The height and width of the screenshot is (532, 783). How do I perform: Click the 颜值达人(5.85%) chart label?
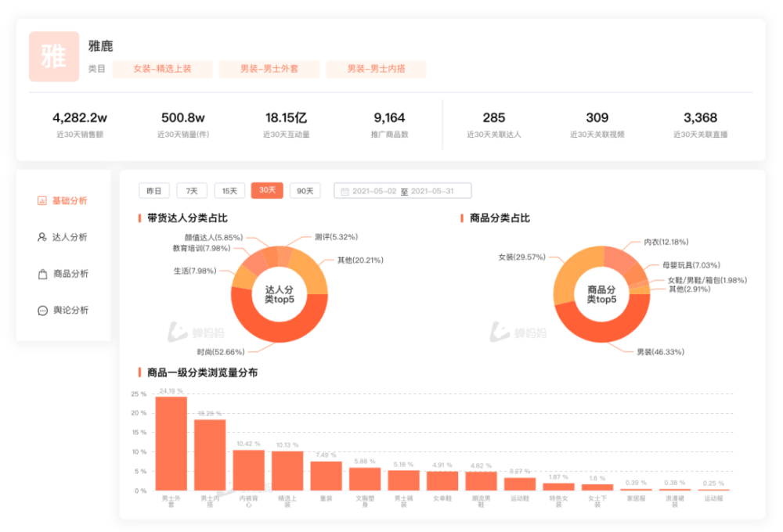213,237
